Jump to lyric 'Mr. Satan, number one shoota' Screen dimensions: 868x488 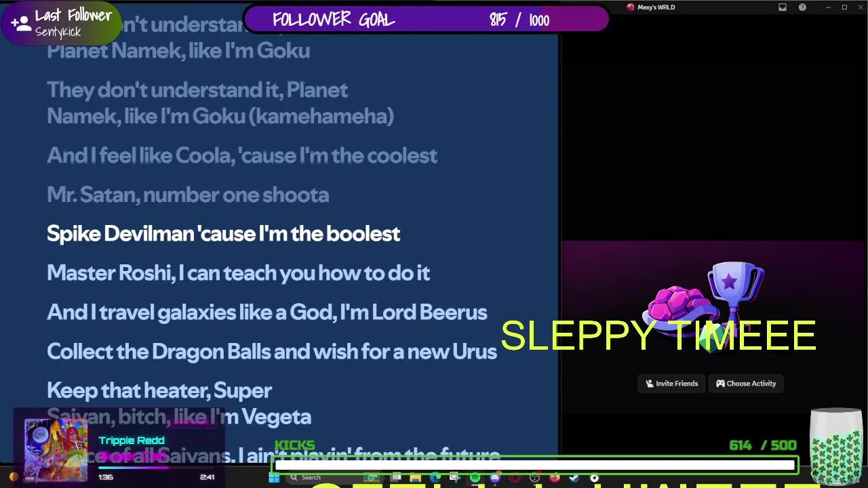tap(188, 195)
